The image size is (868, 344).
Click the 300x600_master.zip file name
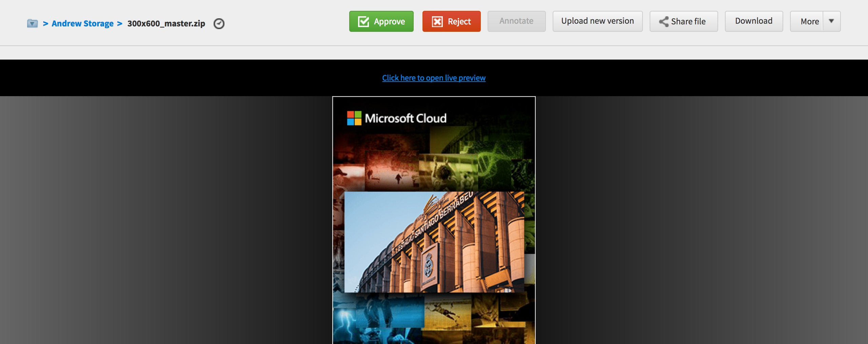tap(166, 23)
